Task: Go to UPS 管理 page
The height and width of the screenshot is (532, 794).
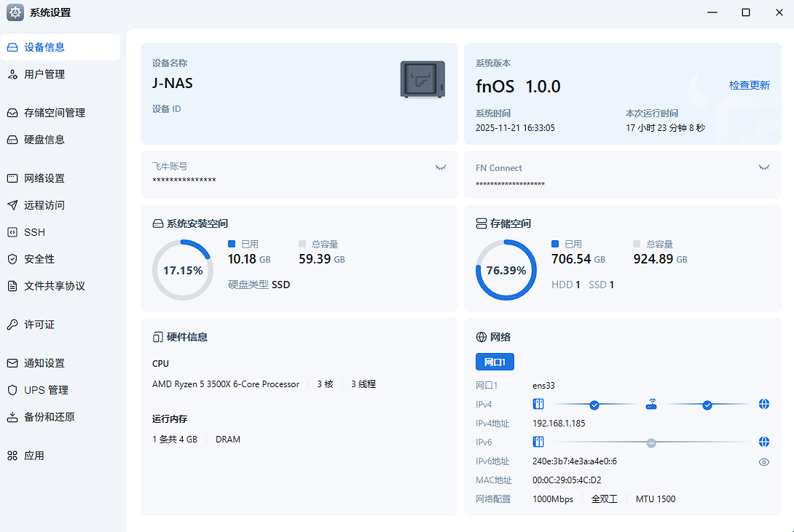Action: click(x=46, y=390)
